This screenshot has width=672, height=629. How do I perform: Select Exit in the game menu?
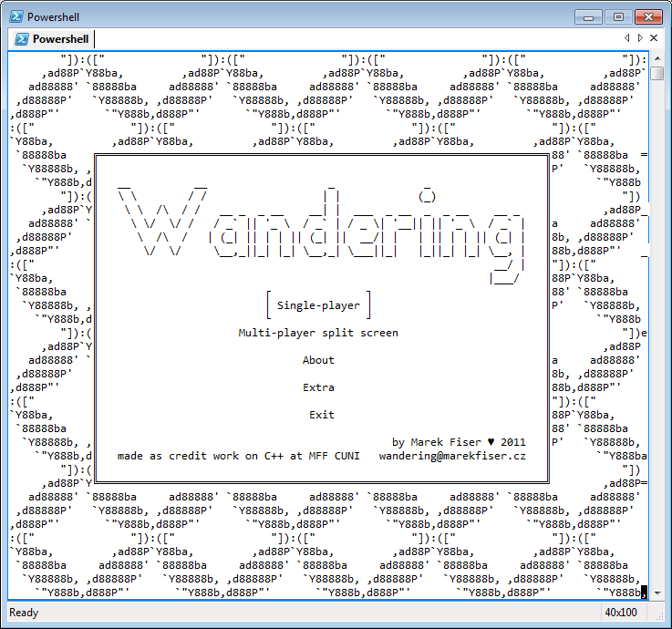tap(321, 415)
